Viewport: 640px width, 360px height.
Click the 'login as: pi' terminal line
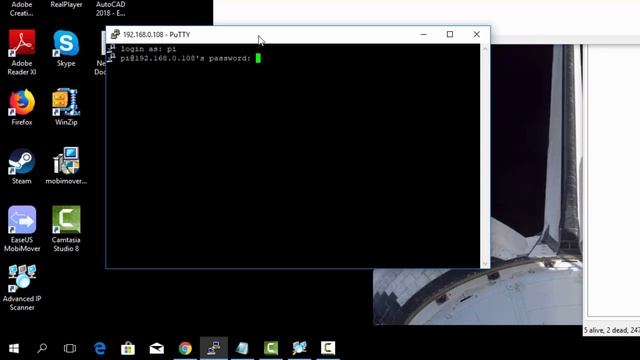click(x=148, y=49)
